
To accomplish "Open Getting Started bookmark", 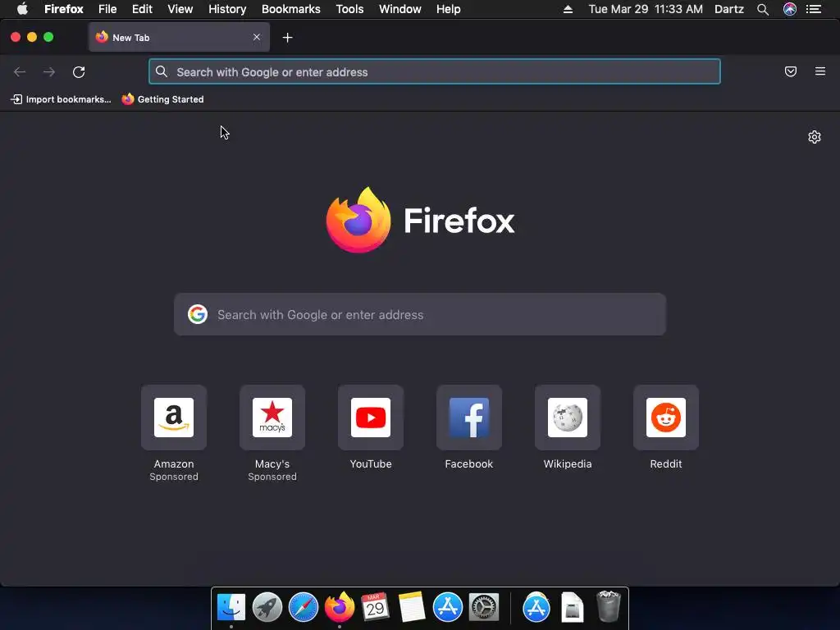I will click(x=163, y=99).
